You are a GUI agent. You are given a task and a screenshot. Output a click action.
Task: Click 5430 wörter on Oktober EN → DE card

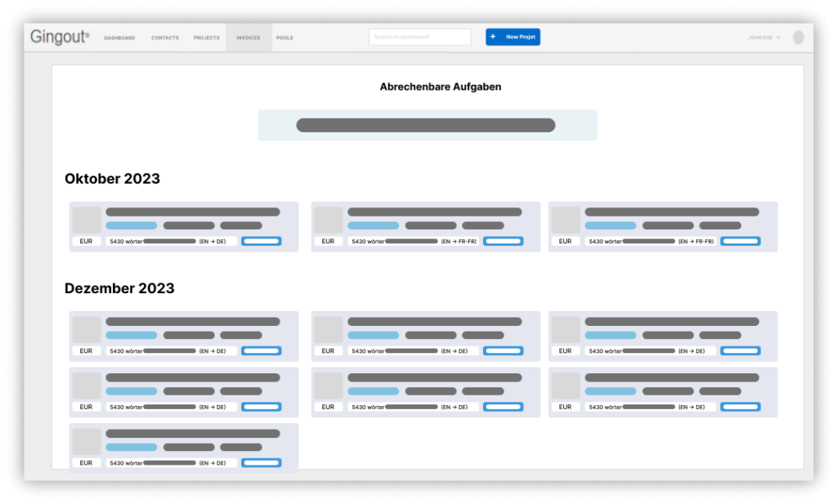tap(126, 242)
